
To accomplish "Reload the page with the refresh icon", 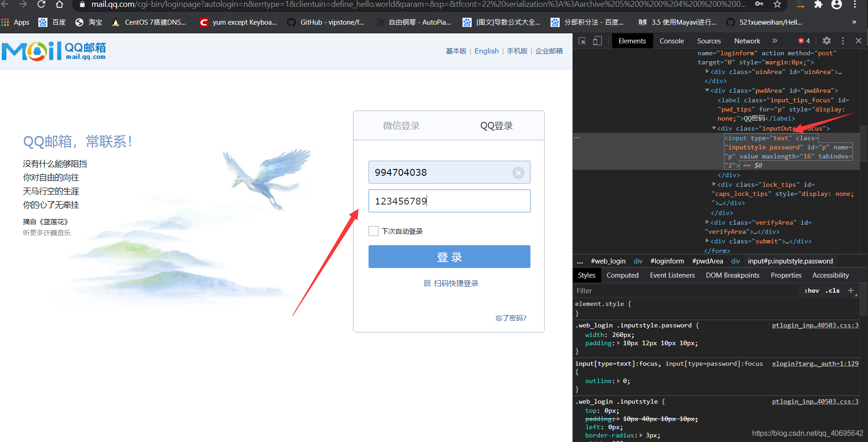I will pos(41,5).
